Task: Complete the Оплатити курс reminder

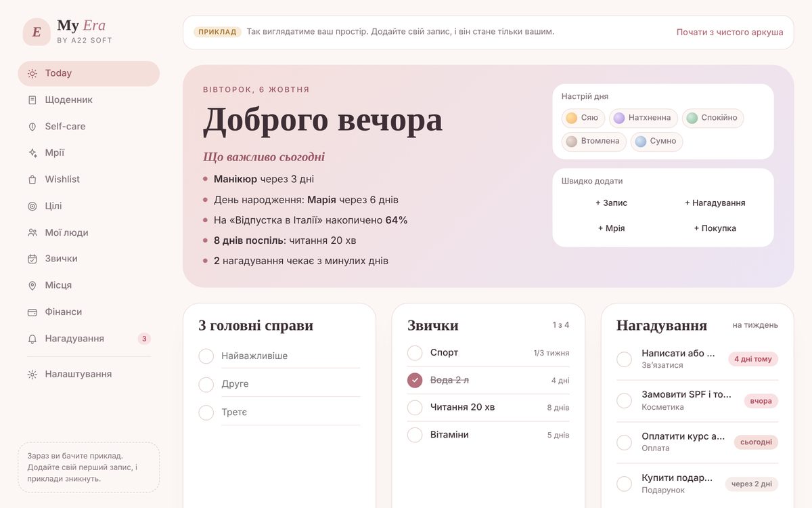Action: 624,442
